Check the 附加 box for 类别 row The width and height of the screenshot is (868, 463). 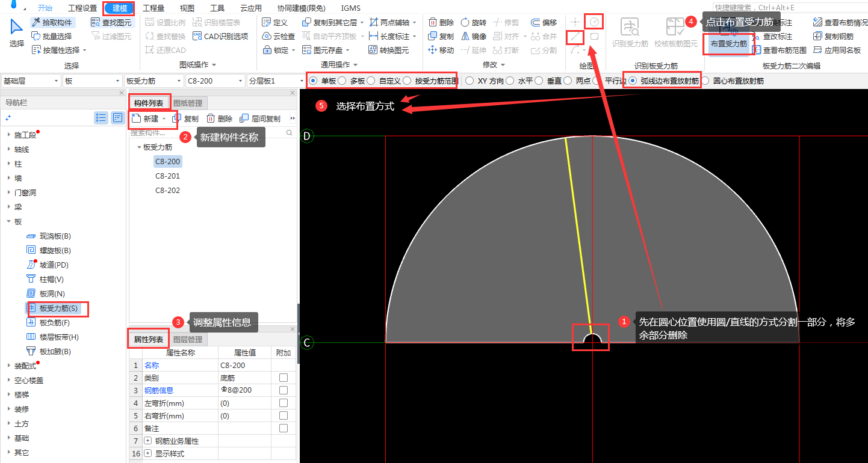(284, 378)
